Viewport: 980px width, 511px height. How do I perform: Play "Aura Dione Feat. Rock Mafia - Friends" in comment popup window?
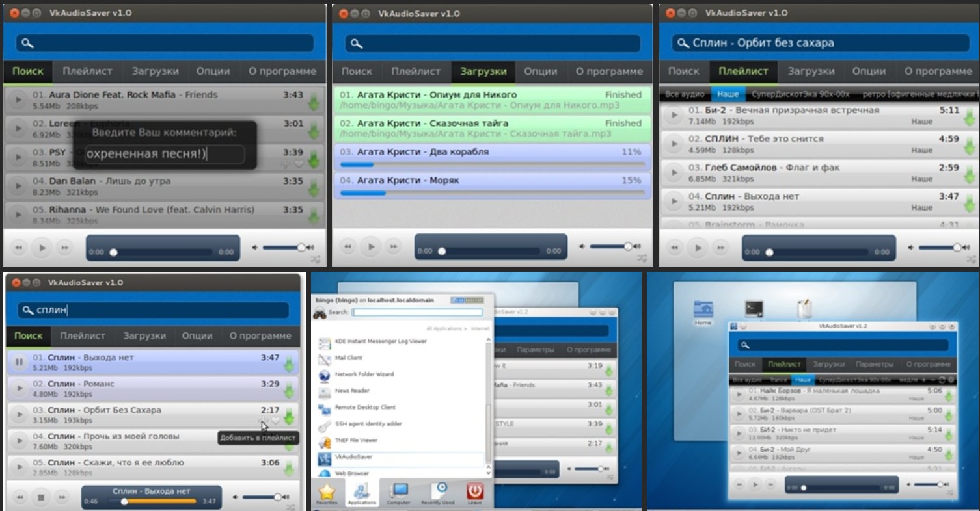pyautogui.click(x=18, y=99)
